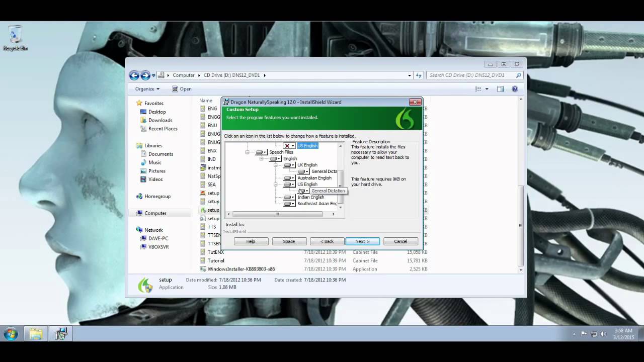644x362 pixels.
Task: Open Windows Explorer taskbar icon
Action: 36,334
